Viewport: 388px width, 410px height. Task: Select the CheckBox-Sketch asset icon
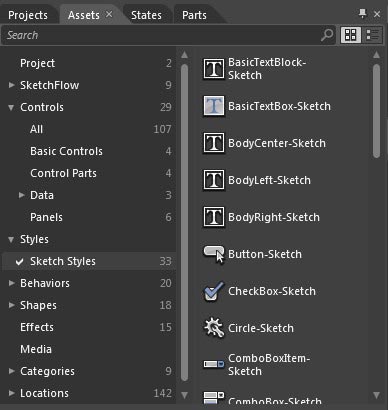(213, 291)
